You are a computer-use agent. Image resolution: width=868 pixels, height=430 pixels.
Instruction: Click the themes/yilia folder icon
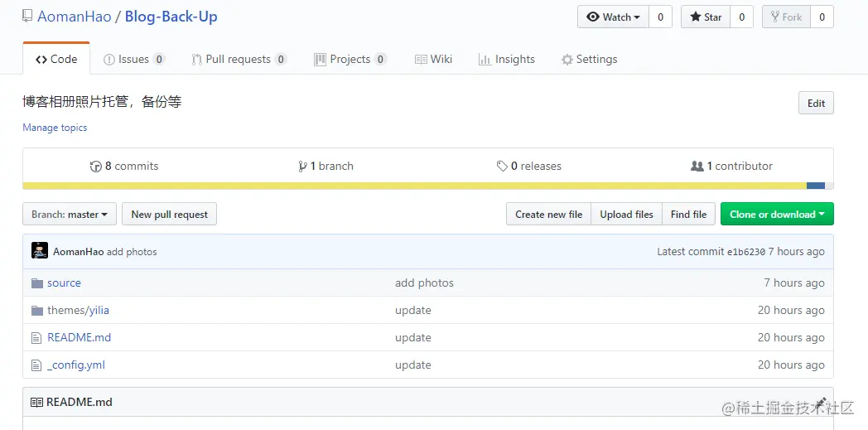(37, 311)
